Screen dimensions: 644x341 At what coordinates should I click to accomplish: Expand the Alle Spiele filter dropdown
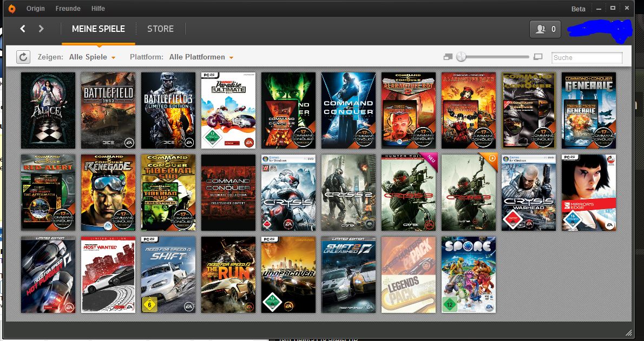92,57
